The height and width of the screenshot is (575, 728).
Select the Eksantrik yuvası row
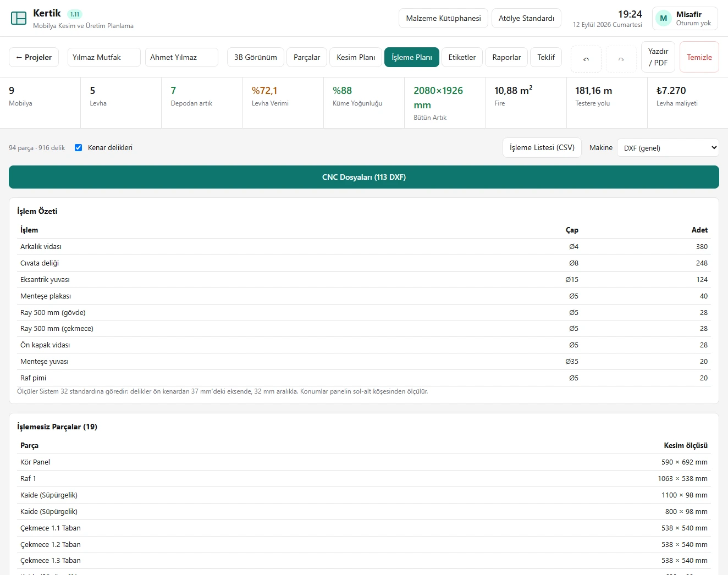[364, 280]
